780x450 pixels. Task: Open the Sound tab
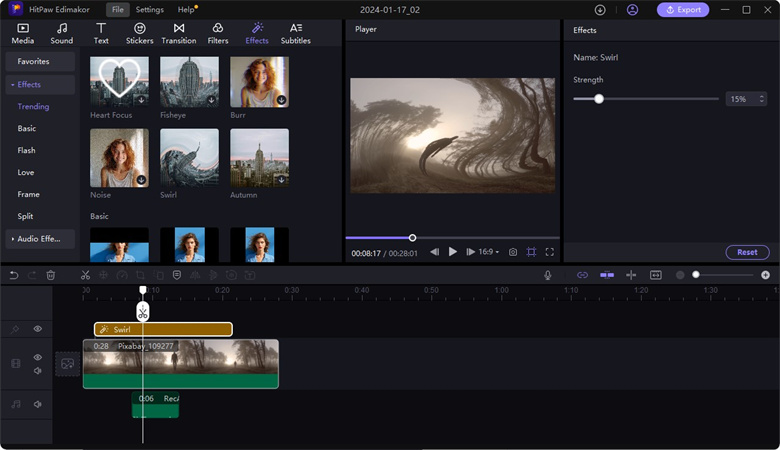point(62,33)
